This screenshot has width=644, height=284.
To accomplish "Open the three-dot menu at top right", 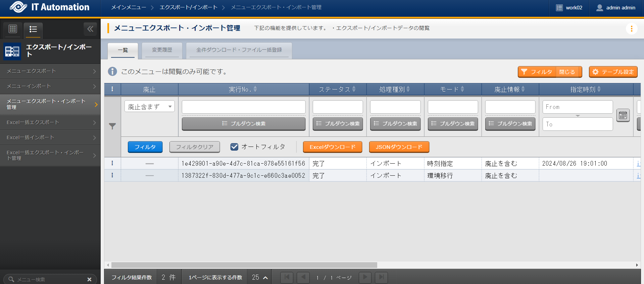I will [631, 29].
